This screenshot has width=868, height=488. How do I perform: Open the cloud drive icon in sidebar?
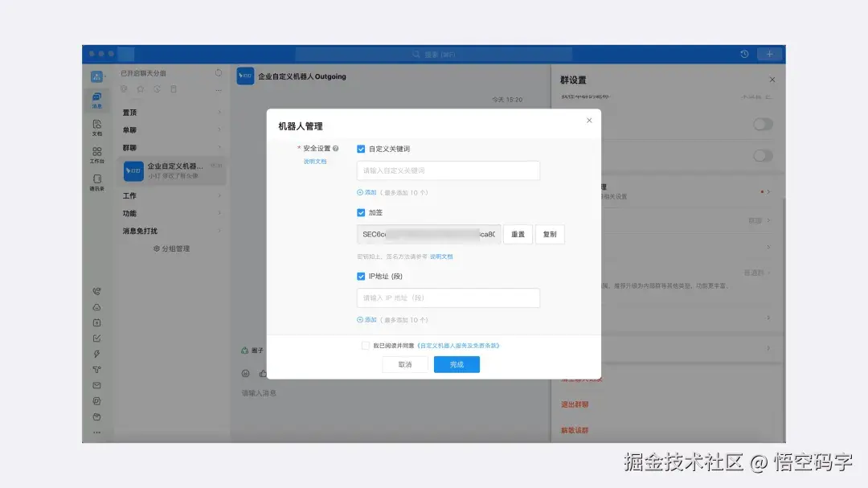click(97, 307)
